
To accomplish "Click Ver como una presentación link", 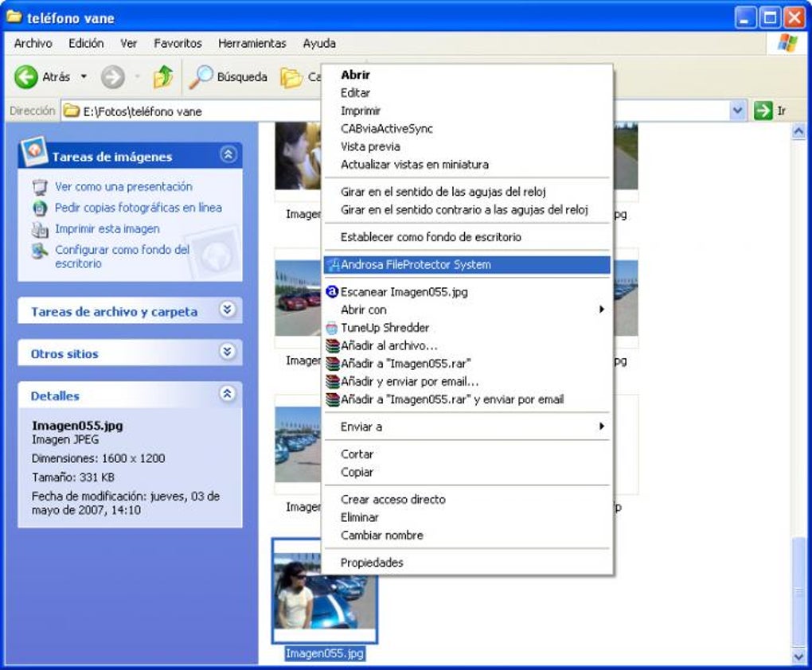I will click(123, 186).
